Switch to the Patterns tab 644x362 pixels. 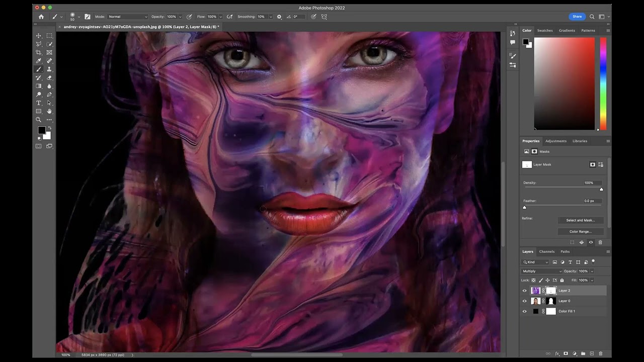pyautogui.click(x=588, y=31)
